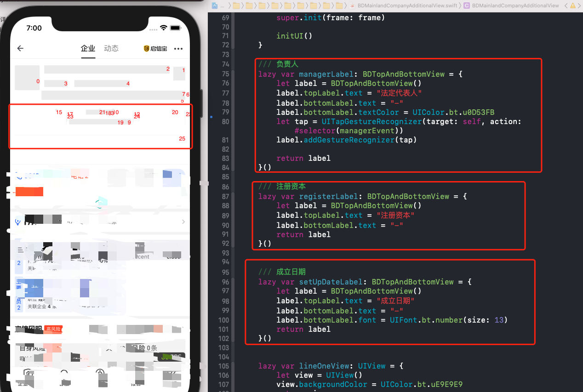Click line number 94 in the gutter

coord(225,262)
